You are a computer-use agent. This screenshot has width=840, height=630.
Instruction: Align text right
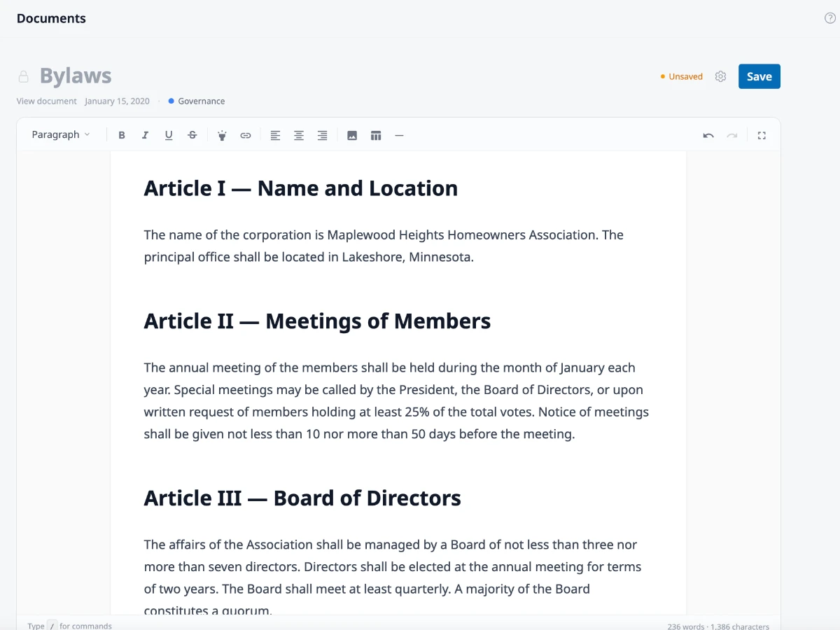pyautogui.click(x=322, y=135)
